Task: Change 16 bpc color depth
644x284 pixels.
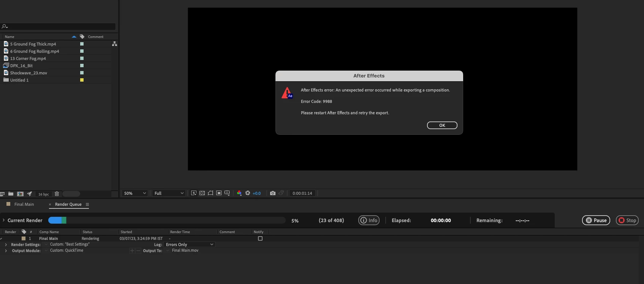Action: (x=43, y=194)
